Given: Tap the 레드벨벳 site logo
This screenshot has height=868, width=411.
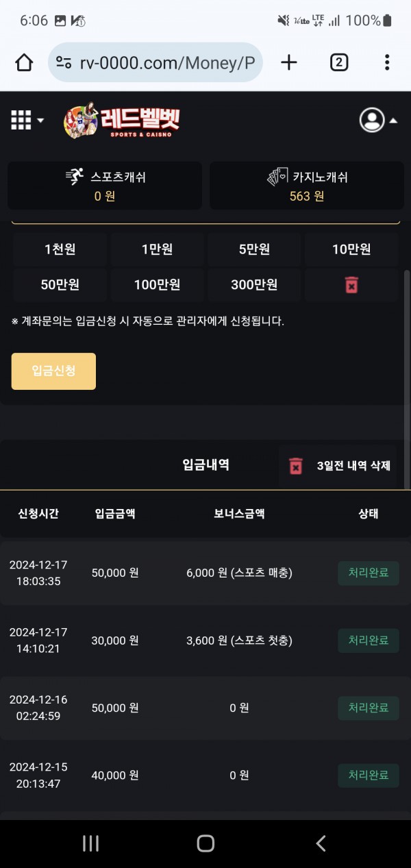Looking at the screenshot, I should tap(122, 121).
